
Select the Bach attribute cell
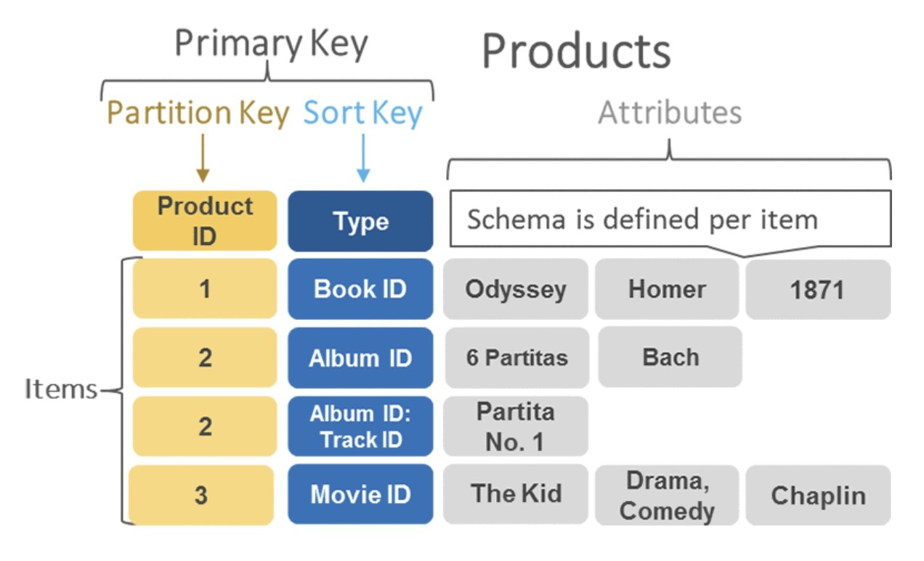point(670,357)
